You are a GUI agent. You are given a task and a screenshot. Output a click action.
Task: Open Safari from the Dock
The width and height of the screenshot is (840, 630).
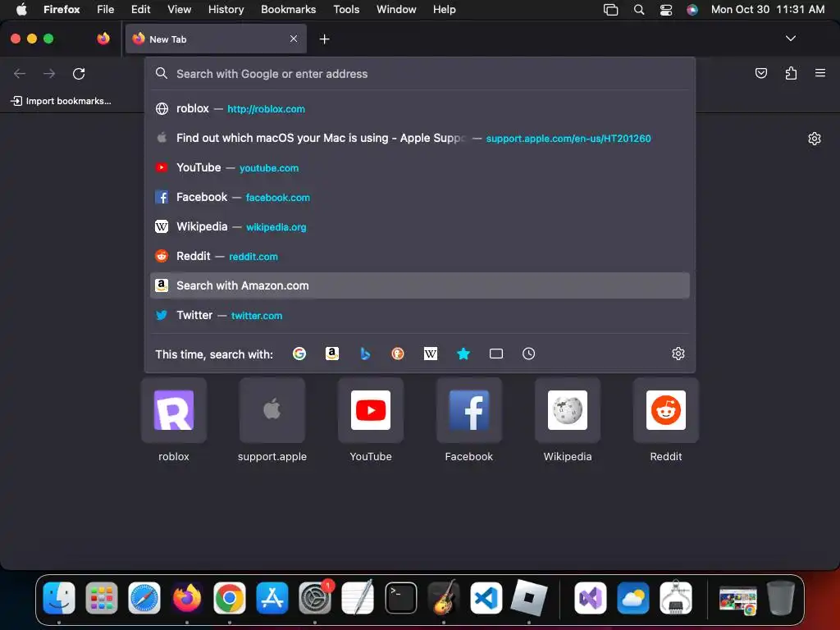click(144, 598)
